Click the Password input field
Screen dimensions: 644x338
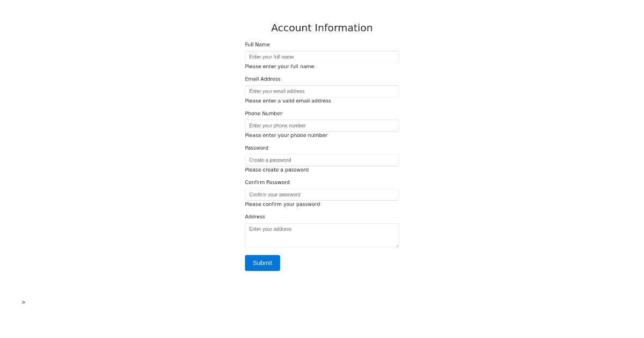pyautogui.click(x=322, y=160)
